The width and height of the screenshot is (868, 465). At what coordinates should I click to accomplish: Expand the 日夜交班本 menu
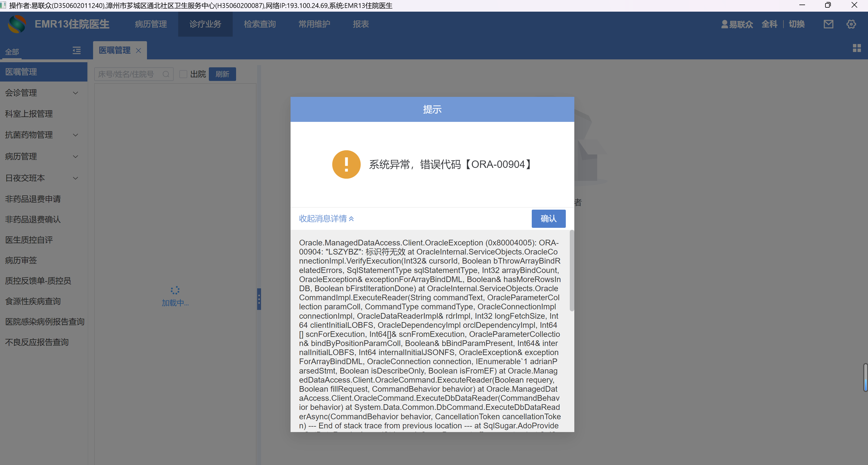click(75, 178)
